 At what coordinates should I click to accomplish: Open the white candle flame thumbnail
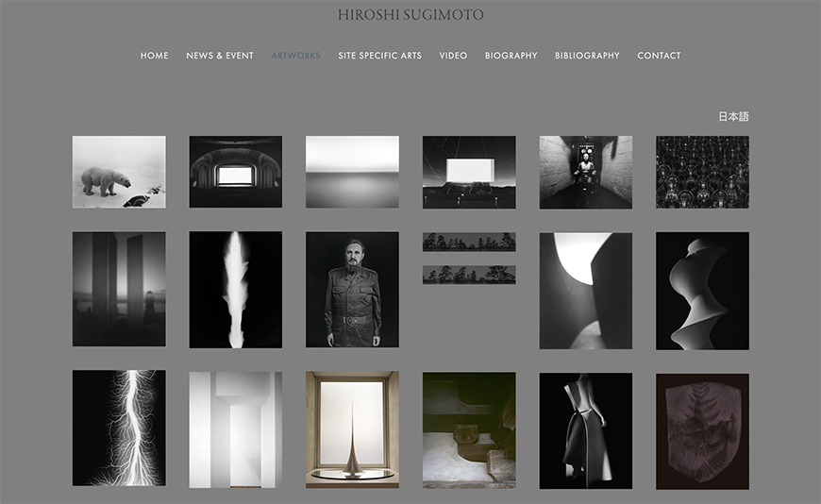coord(236,290)
